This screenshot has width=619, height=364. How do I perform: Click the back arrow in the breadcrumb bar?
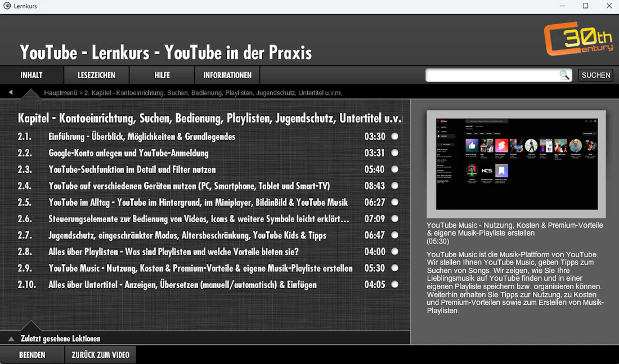click(10, 91)
